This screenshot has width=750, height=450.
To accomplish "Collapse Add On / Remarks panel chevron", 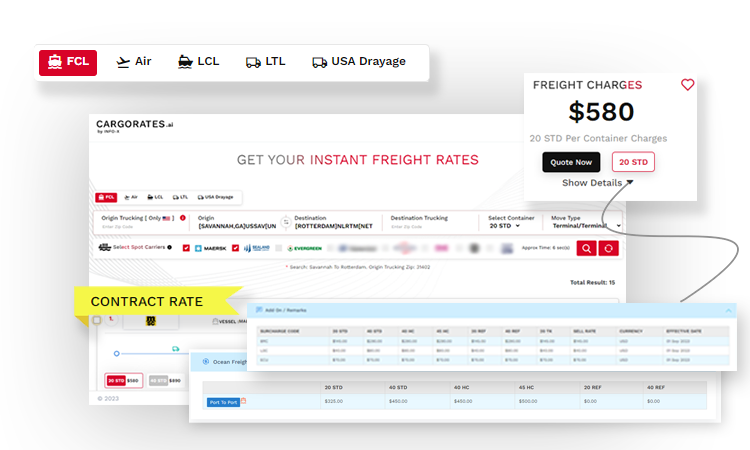I will tap(728, 311).
